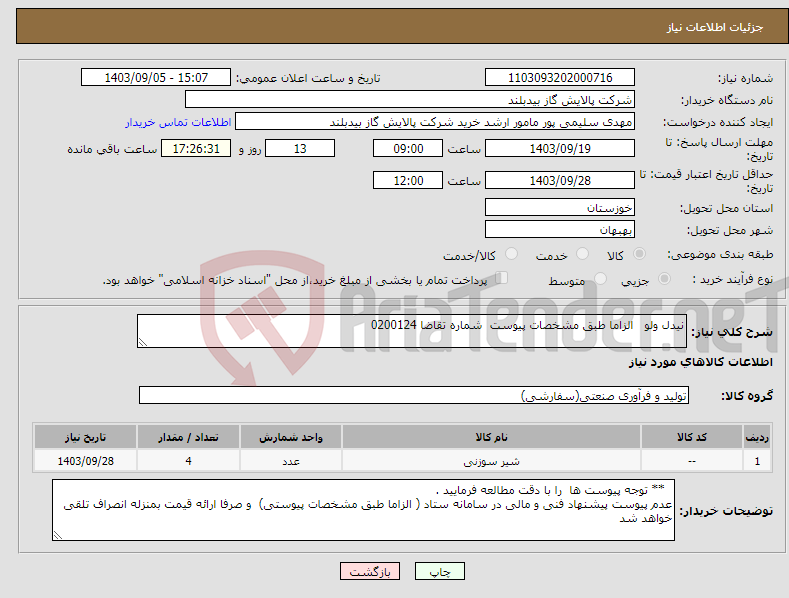Click the resize handle of توضیحات خریدار box

(58, 536)
